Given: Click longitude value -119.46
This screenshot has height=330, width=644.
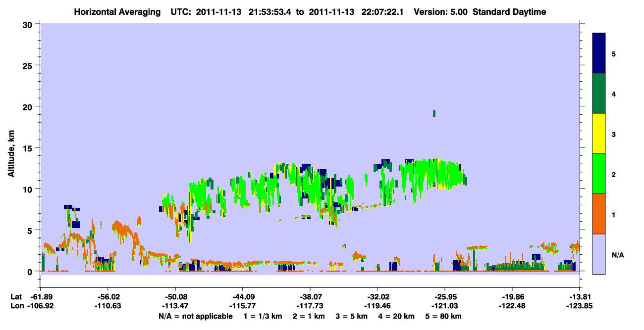Looking at the screenshot, I should click(x=377, y=306).
